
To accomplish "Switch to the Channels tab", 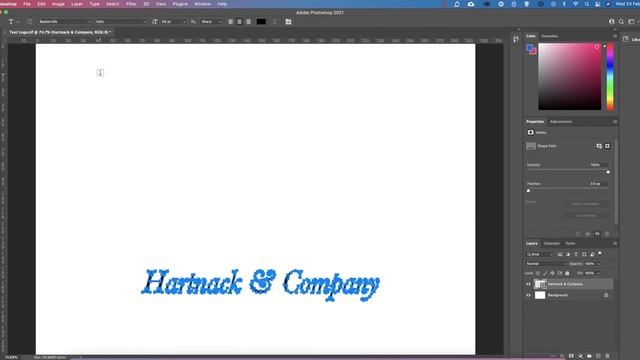I will pyautogui.click(x=551, y=243).
